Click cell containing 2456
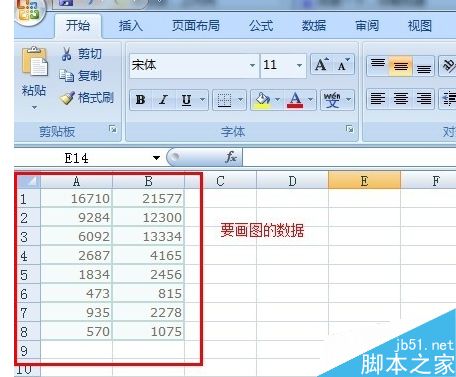This screenshot has width=456, height=377. [x=148, y=275]
